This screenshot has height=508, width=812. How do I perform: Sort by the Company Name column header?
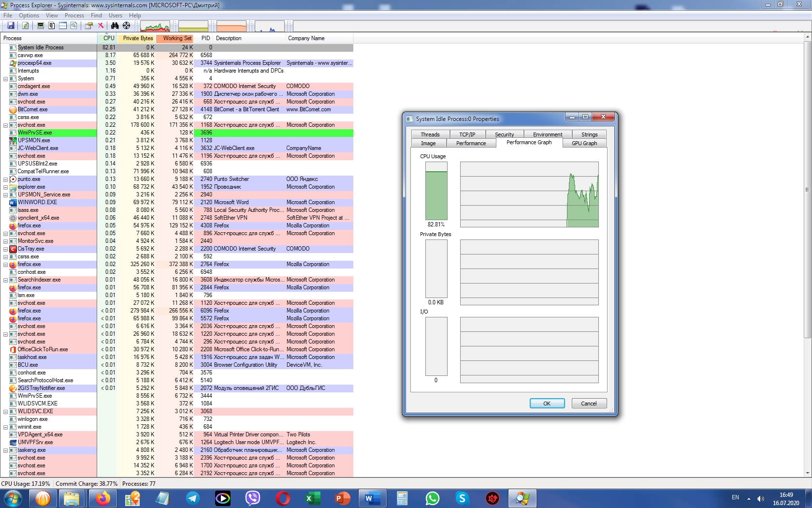(x=319, y=38)
